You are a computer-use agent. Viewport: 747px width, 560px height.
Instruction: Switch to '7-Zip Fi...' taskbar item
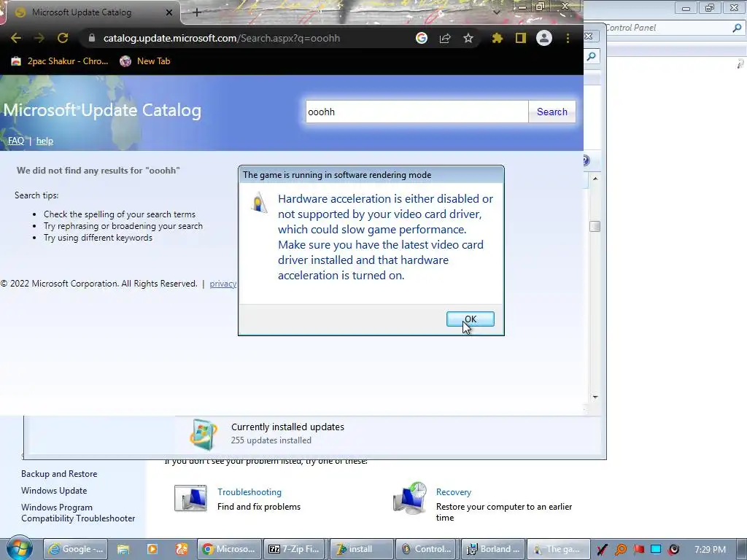[x=295, y=549]
